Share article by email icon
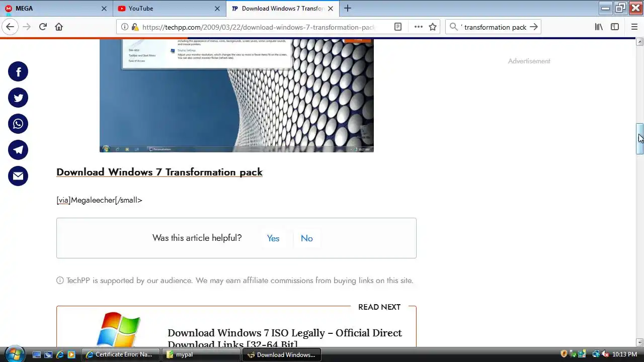Viewport: 644px width, 362px height. coord(18,176)
